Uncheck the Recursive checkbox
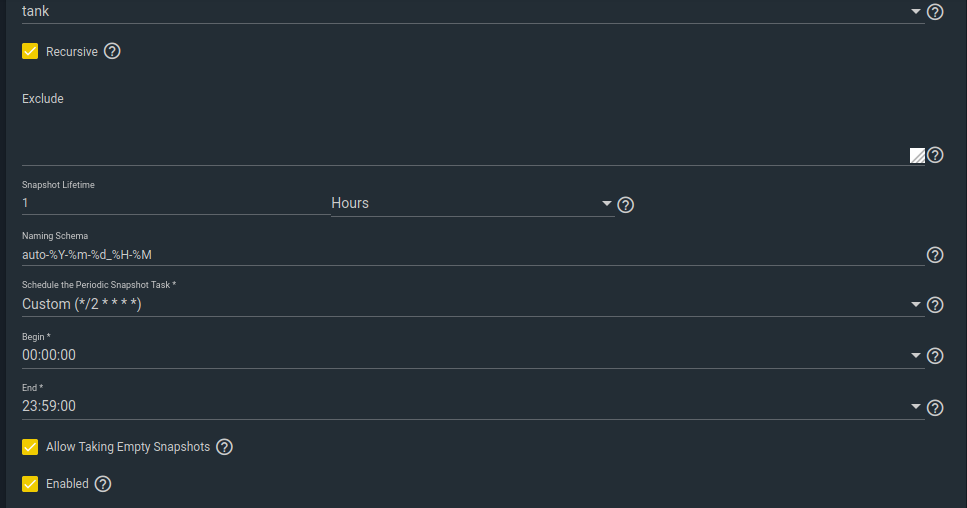This screenshot has height=508, width=967. pos(30,51)
